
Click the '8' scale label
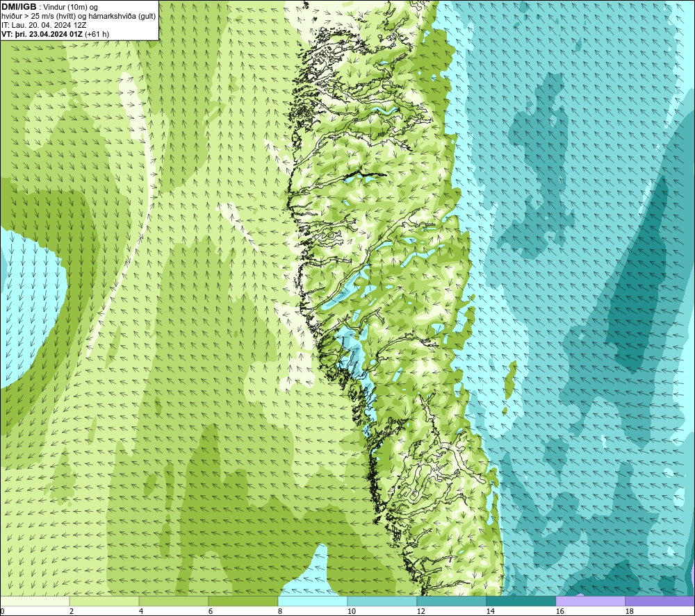click(x=279, y=612)
